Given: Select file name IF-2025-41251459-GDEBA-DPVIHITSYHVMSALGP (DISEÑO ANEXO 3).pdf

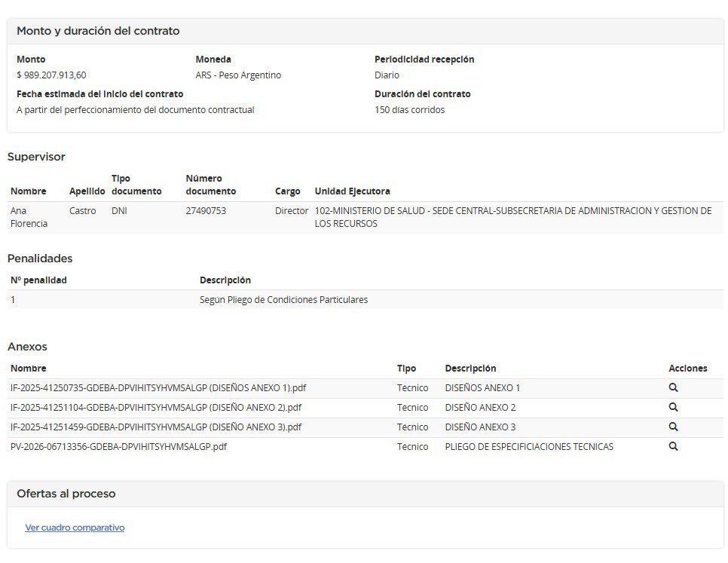Looking at the screenshot, I should 156,427.
